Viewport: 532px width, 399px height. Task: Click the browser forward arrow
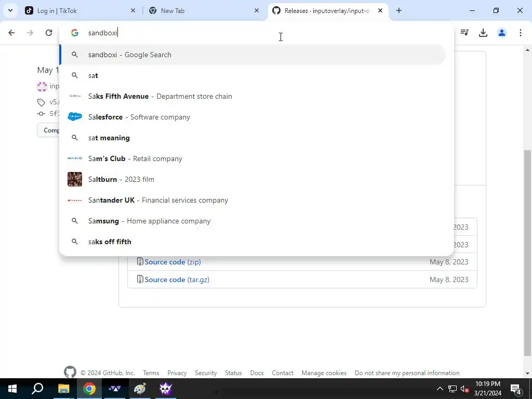(x=30, y=33)
